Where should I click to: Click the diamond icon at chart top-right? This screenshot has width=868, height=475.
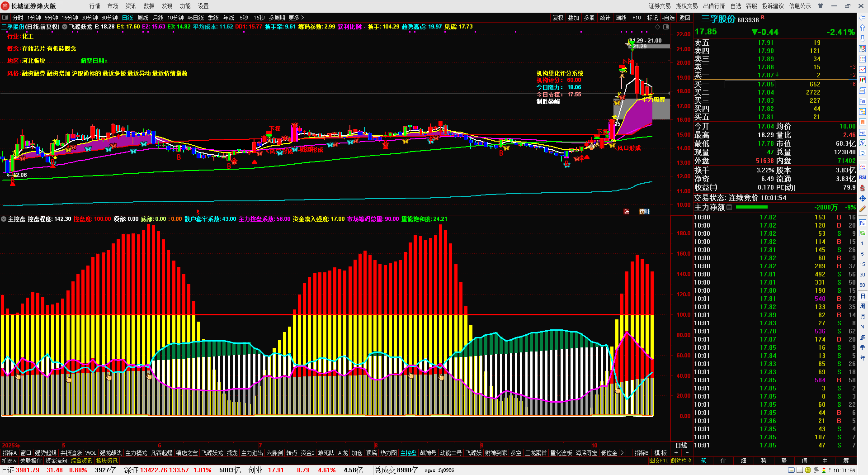pos(658,27)
